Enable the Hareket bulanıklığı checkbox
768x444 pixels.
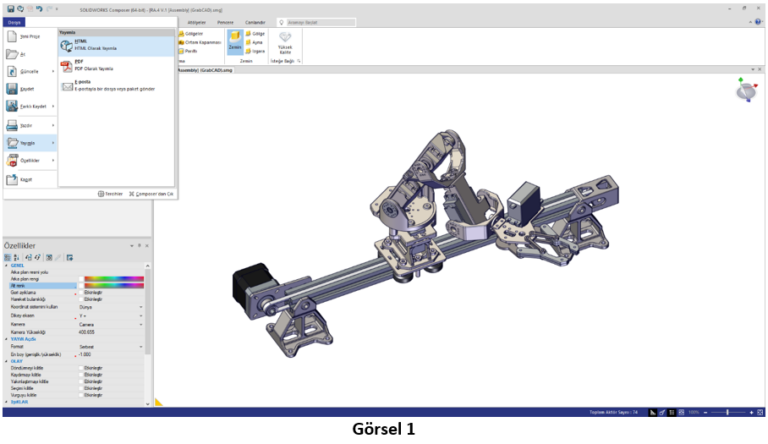click(82, 299)
